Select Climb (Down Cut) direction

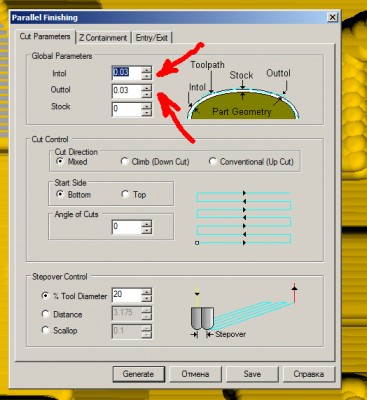[x=155, y=162]
